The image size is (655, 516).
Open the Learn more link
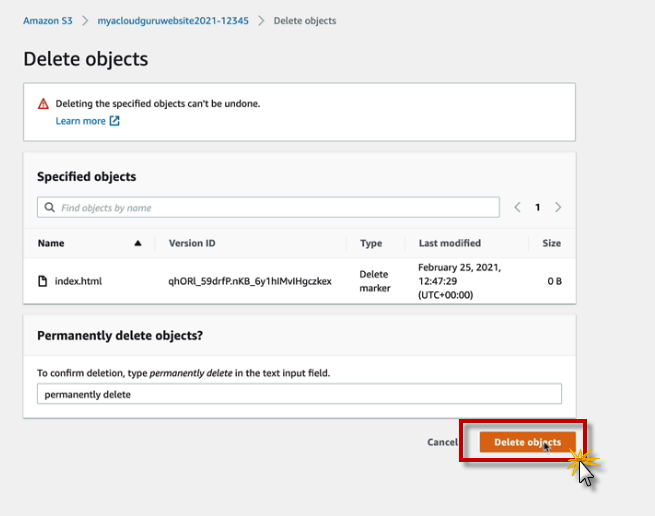[80, 121]
